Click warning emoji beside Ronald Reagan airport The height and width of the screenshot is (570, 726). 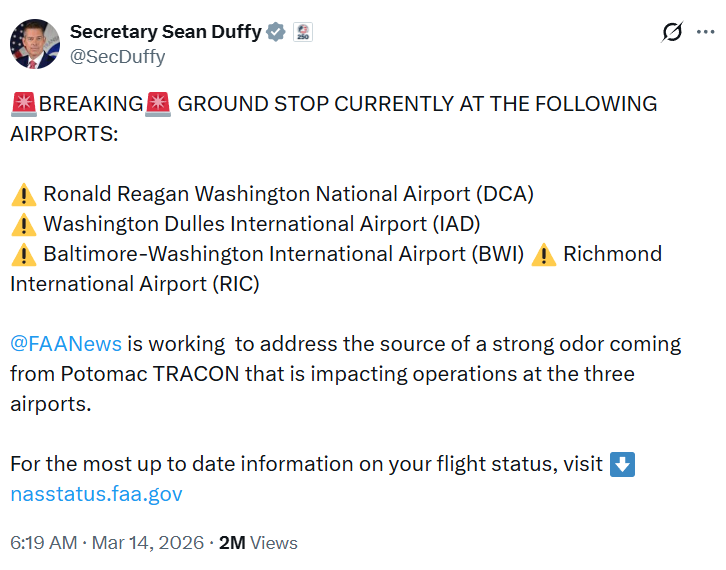click(x=24, y=194)
